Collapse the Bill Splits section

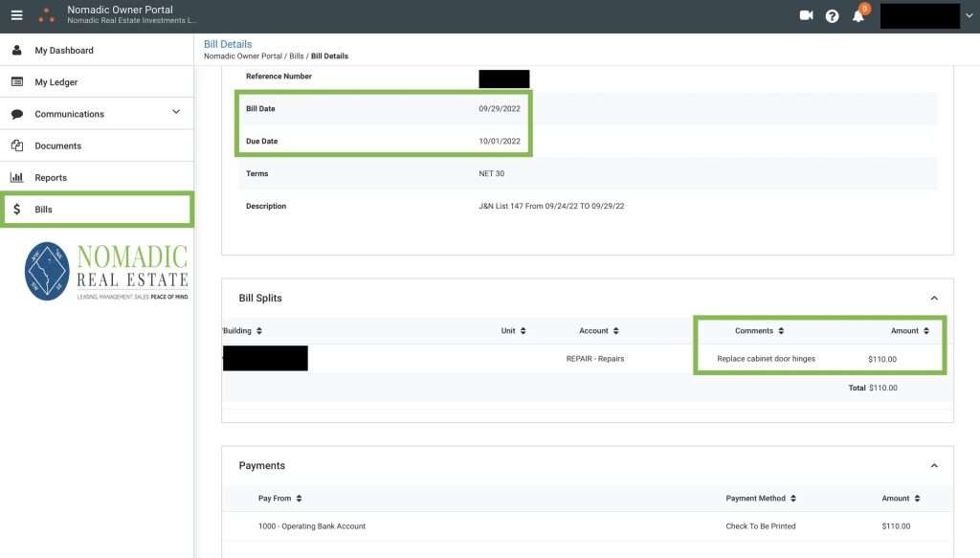click(x=934, y=299)
